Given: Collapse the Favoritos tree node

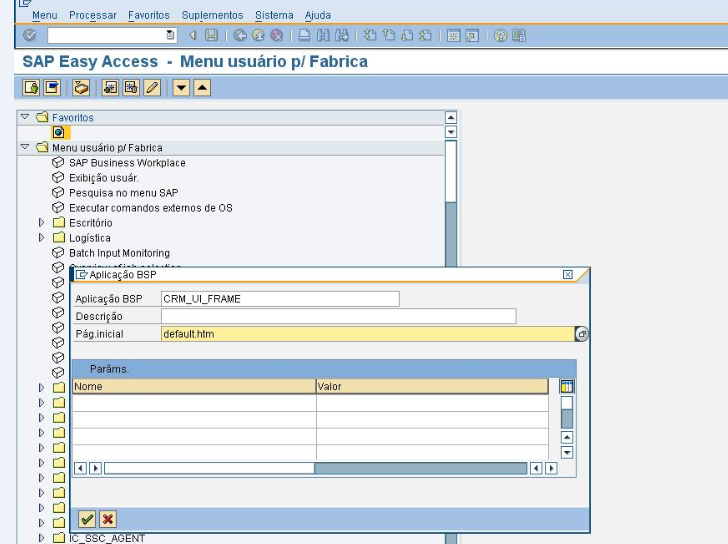Looking at the screenshot, I should tap(26, 117).
